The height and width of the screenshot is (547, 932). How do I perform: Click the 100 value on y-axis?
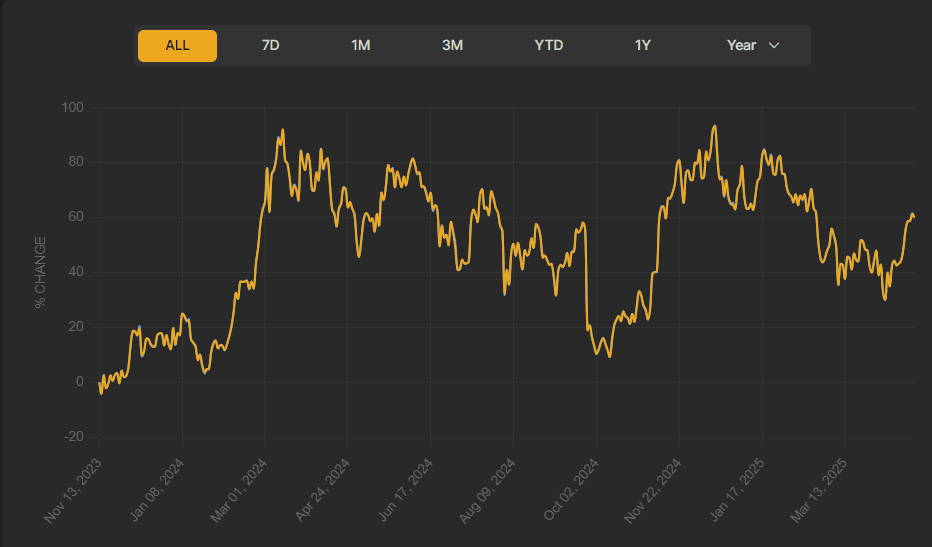click(73, 108)
